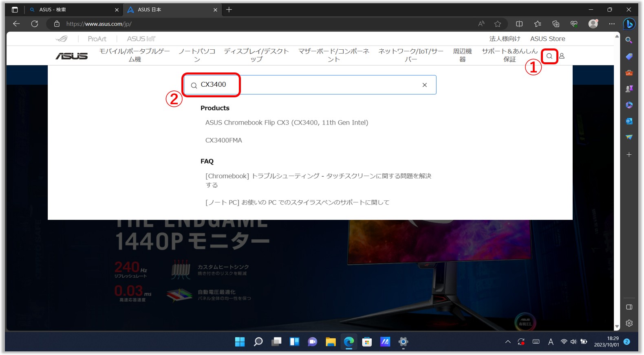Click the ASUS logo in the navigation bar
The height and width of the screenshot is (355, 644).
72,56
